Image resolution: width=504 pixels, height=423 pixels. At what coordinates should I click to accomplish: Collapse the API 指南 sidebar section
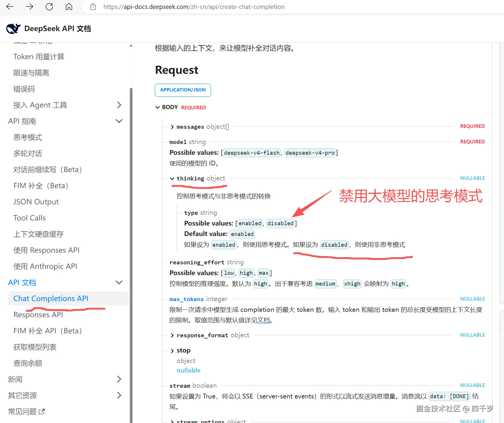pos(119,121)
